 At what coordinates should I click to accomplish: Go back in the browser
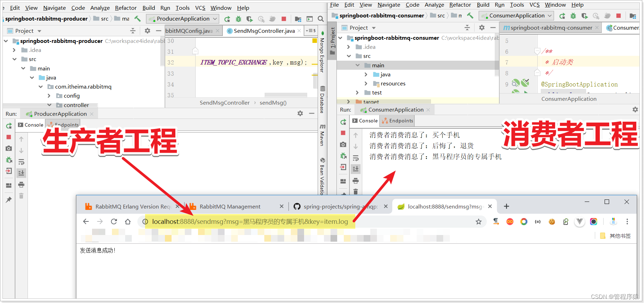coord(86,221)
